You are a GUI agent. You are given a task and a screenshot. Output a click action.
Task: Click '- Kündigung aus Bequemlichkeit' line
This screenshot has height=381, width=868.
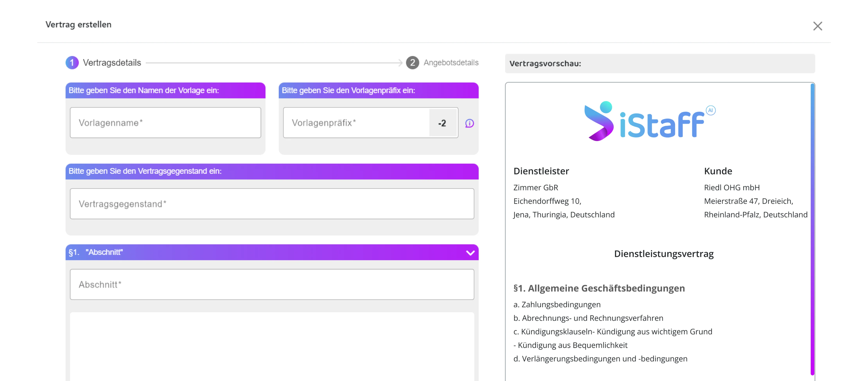pos(570,345)
